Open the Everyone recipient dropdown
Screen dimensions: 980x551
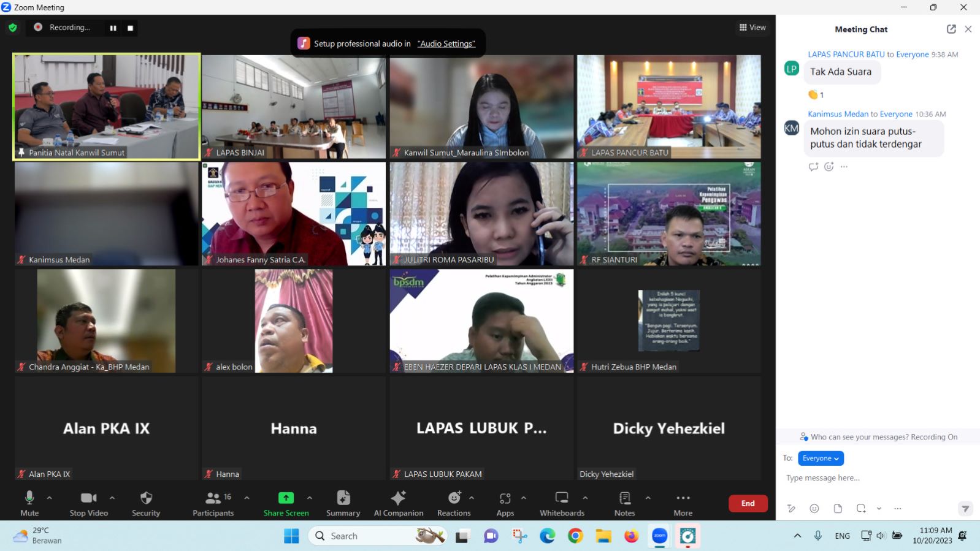pos(821,458)
